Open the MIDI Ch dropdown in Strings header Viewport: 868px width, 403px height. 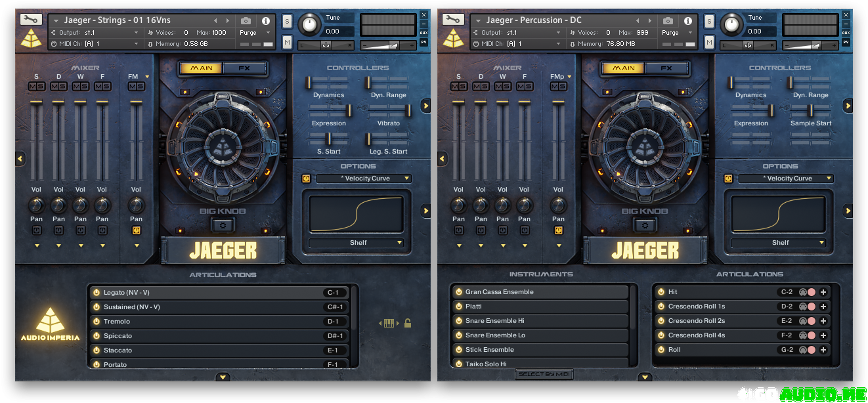96,44
